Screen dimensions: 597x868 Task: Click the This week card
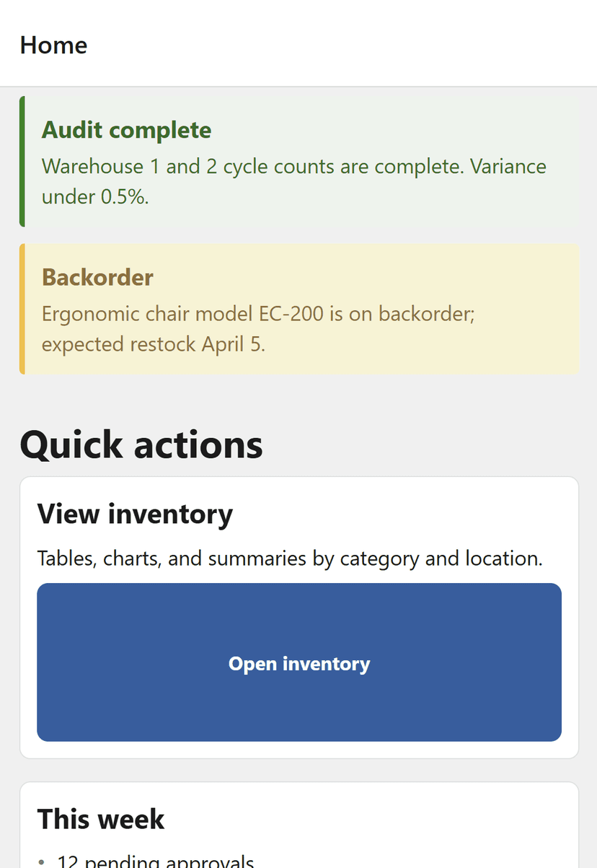pyautogui.click(x=298, y=823)
